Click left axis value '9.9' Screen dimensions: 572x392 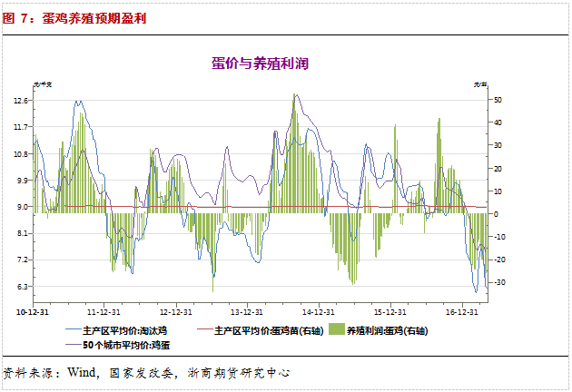[x=23, y=181]
